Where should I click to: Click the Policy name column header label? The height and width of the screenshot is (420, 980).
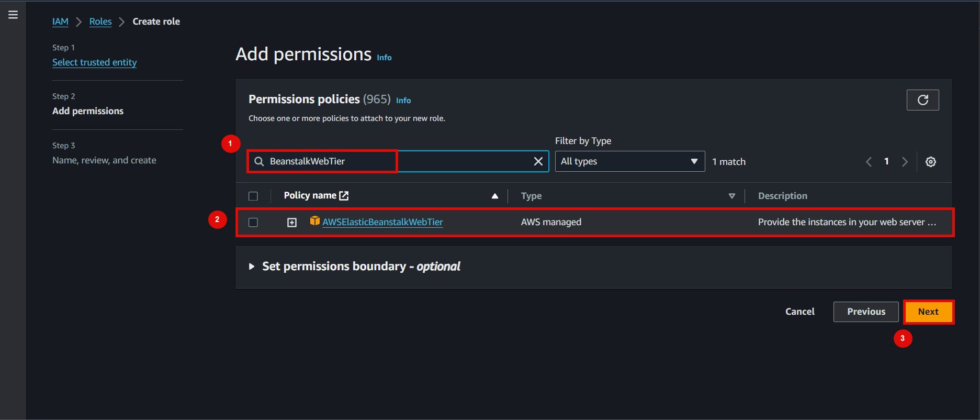pos(310,195)
